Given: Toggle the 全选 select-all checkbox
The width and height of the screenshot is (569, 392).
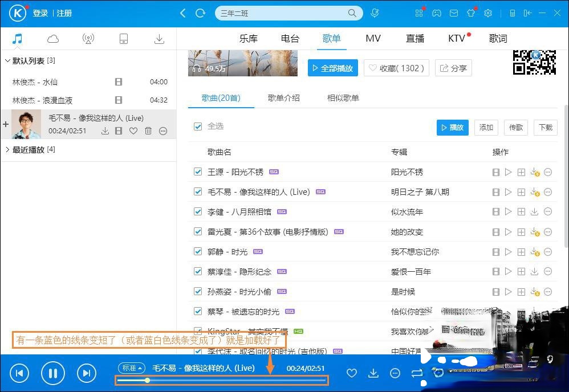Looking at the screenshot, I should point(197,126).
